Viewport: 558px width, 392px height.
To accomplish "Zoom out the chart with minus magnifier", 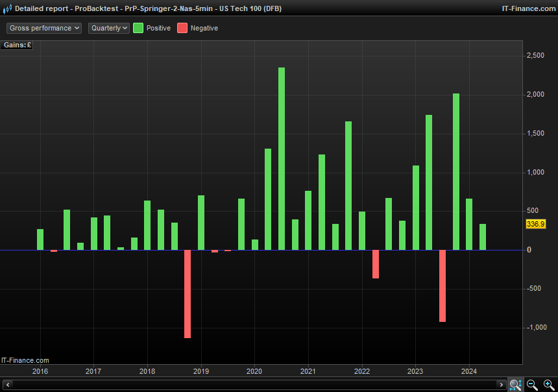I will pyautogui.click(x=532, y=385).
